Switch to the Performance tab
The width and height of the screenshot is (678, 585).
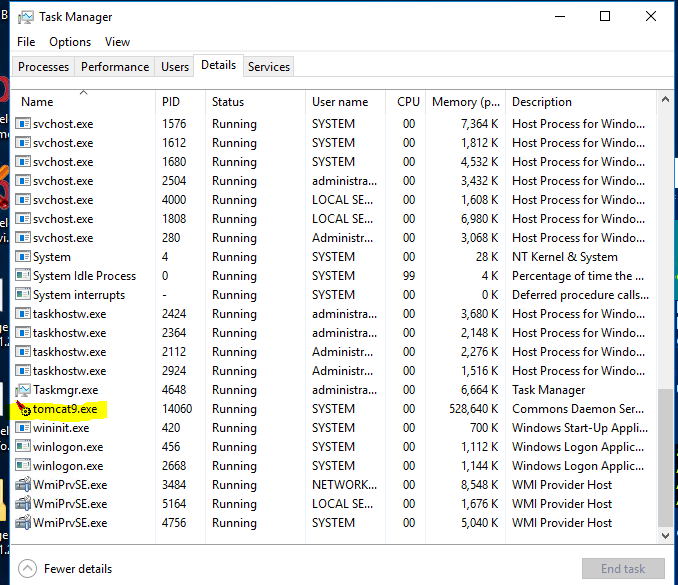[x=115, y=67]
